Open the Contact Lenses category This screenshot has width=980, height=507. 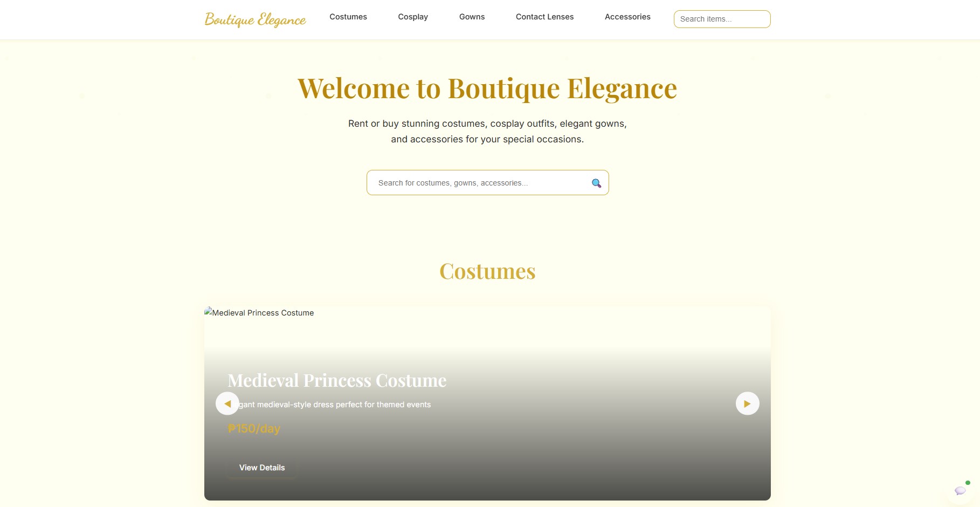[544, 17]
